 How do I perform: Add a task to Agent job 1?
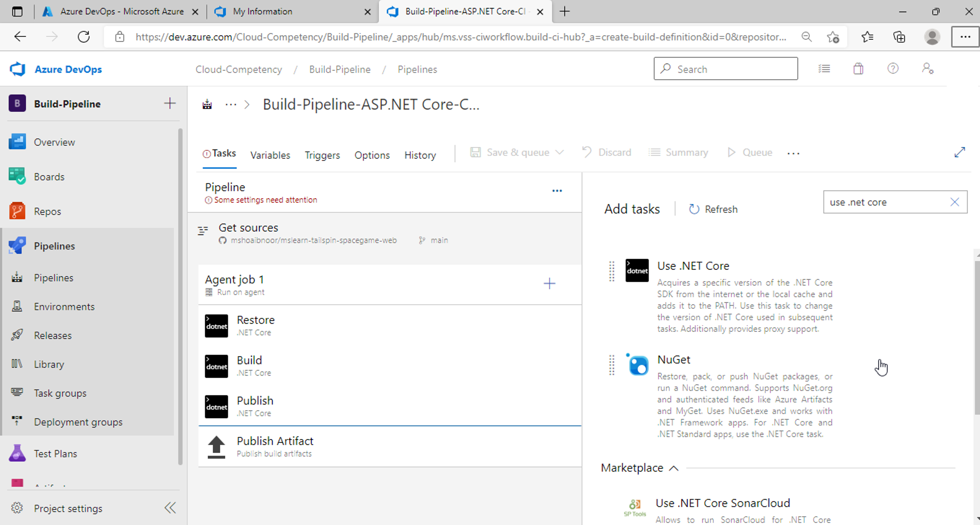549,283
